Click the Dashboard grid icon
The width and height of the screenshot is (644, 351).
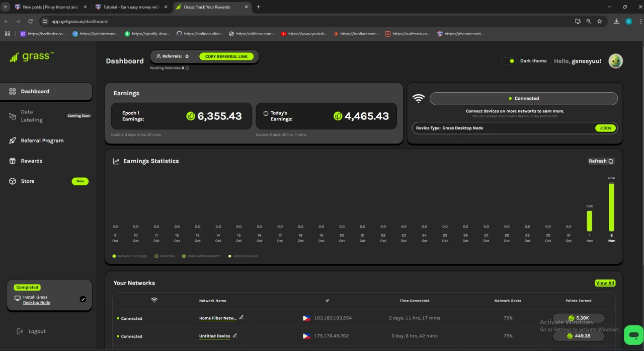tap(13, 91)
